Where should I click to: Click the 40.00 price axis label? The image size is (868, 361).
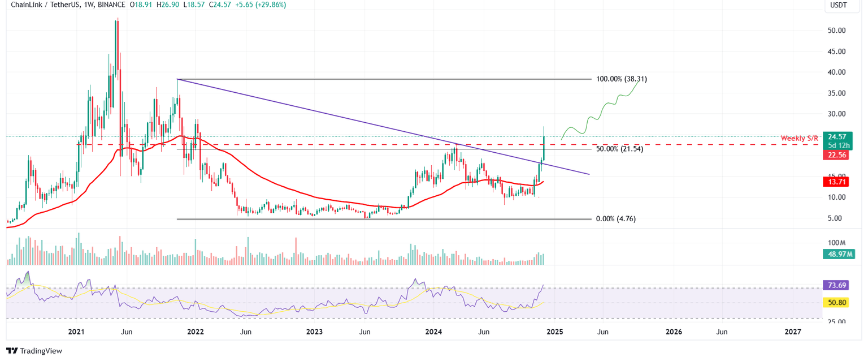(836, 72)
